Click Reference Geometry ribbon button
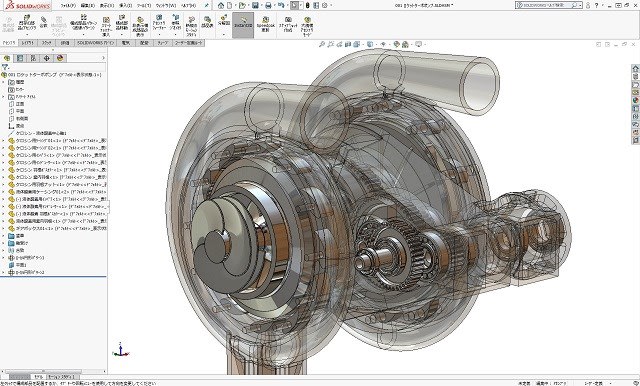The width and height of the screenshot is (640, 386). [176, 23]
